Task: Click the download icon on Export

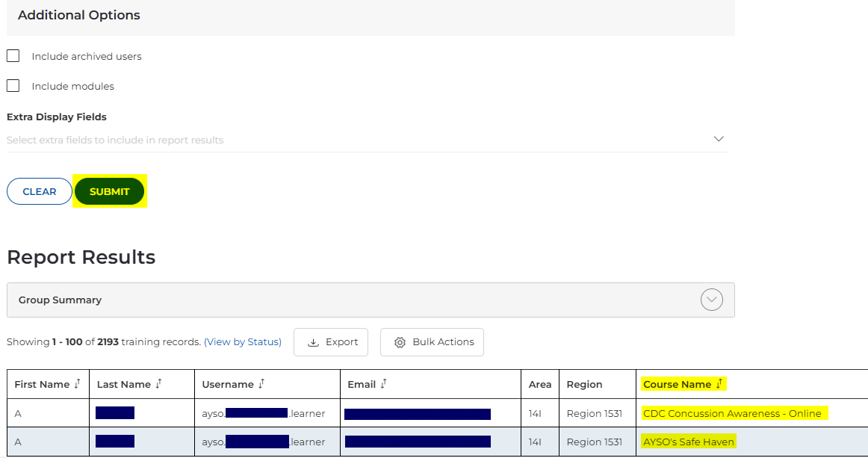Action: click(314, 342)
